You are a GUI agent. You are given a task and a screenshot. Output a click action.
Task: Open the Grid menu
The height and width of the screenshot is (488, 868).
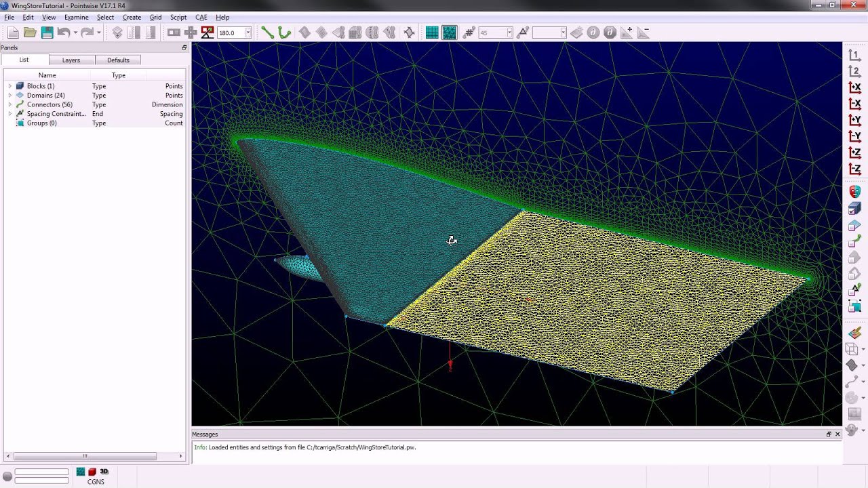click(155, 17)
